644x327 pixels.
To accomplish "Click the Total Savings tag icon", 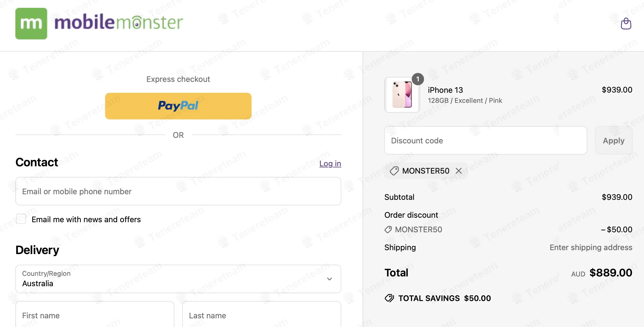I will point(389,298).
